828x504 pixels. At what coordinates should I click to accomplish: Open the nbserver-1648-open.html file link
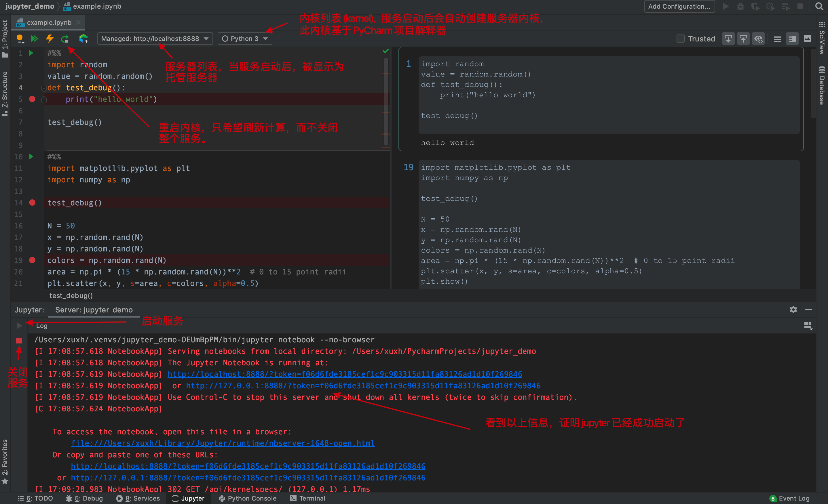(x=223, y=443)
